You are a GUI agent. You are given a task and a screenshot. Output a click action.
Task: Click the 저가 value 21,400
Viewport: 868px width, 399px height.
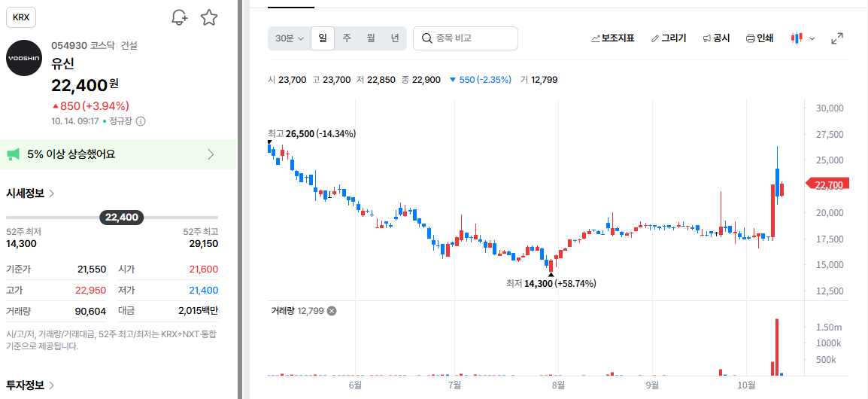(x=204, y=291)
